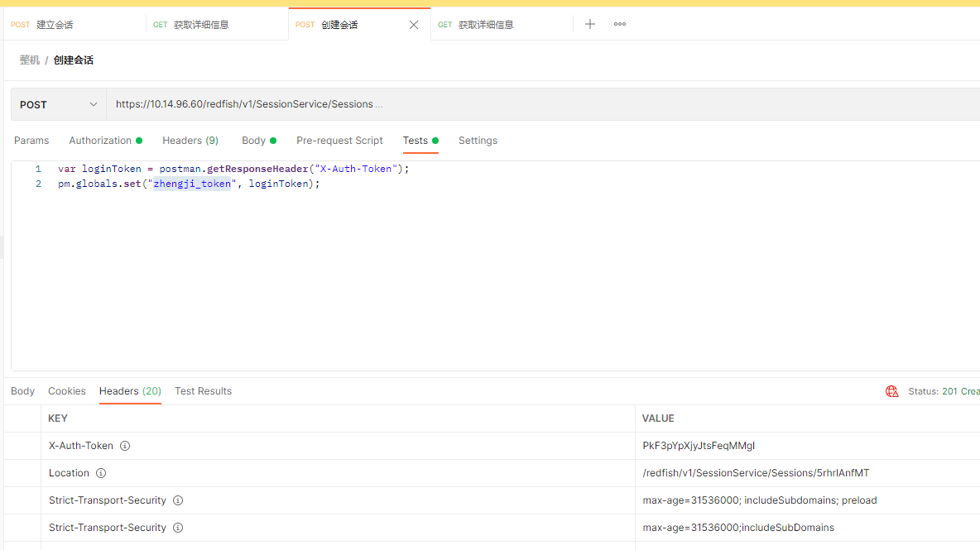This screenshot has height=550, width=980.
Task: Click the three-dots menu icon in the tab bar
Action: [x=619, y=24]
